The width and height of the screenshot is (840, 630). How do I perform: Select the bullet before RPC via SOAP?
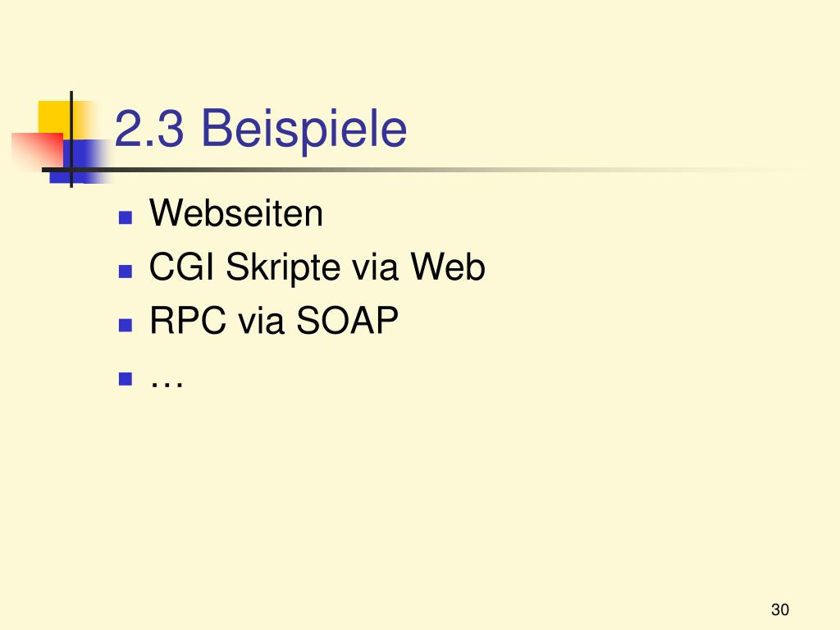click(x=126, y=324)
